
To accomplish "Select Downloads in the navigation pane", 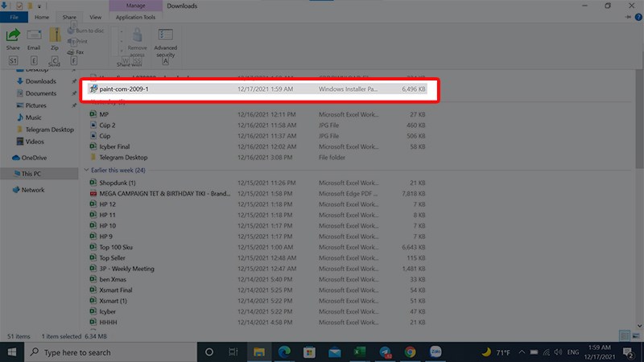I will pyautogui.click(x=40, y=81).
